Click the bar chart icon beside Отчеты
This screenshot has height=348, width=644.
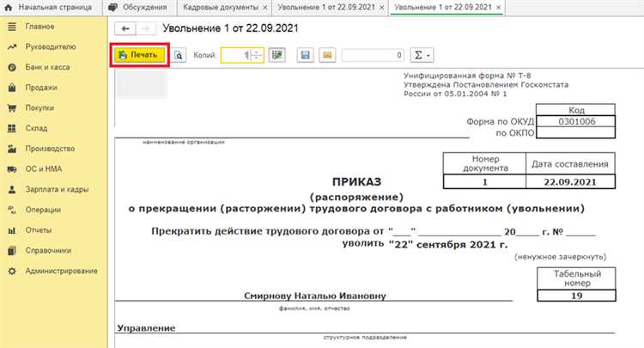[12, 230]
